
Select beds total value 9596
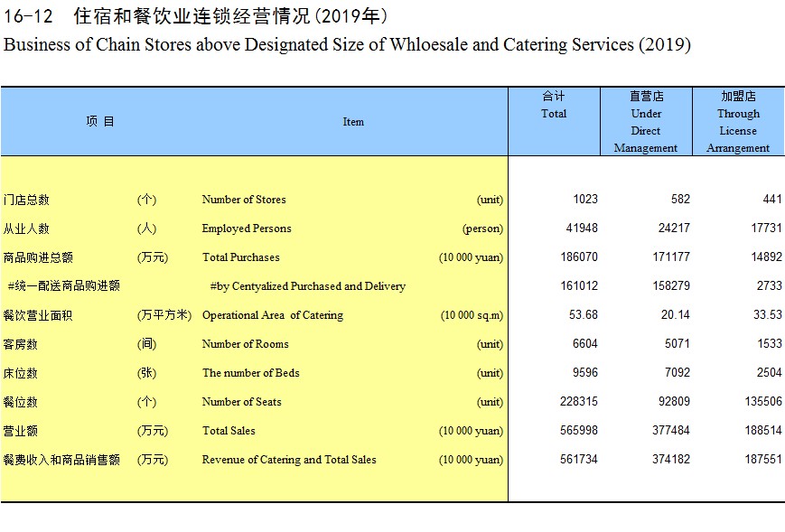[585, 372]
